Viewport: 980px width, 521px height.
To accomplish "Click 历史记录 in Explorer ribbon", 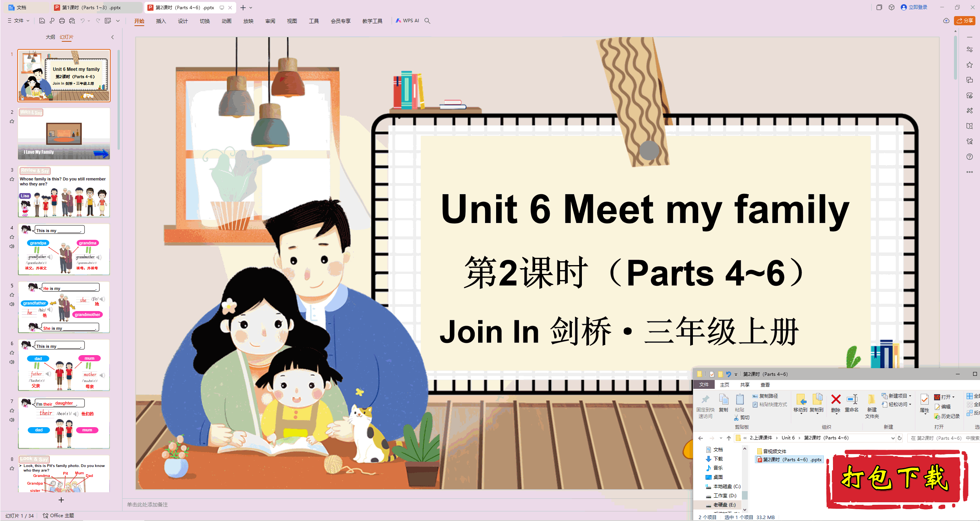I will (947, 416).
